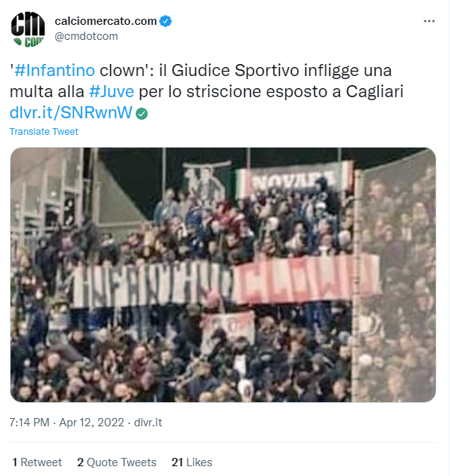The image size is (450, 476).
Task: Open the calciomercato.com profile avatar
Action: (x=28, y=29)
